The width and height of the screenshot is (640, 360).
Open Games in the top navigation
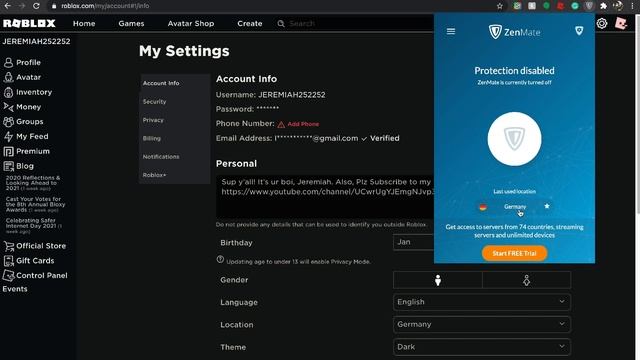tap(131, 24)
